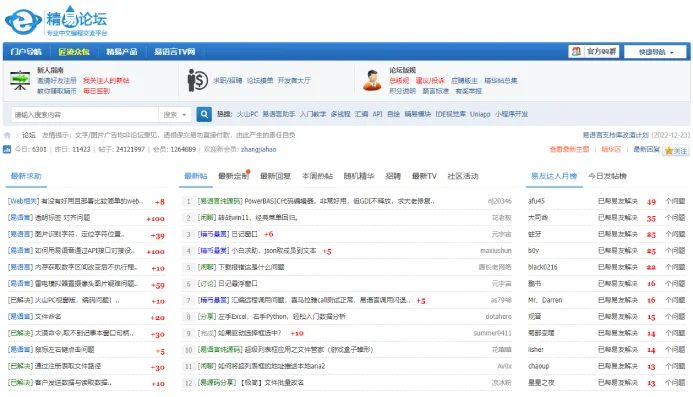
Task: Open the 易语言TV网 menu item
Action: [x=175, y=52]
